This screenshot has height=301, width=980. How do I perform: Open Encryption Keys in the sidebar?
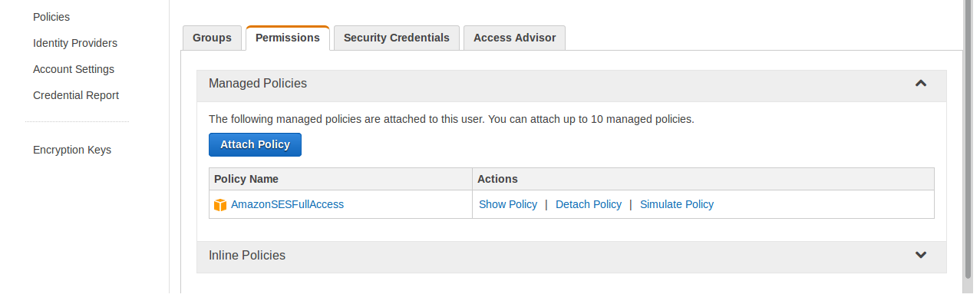click(x=72, y=150)
